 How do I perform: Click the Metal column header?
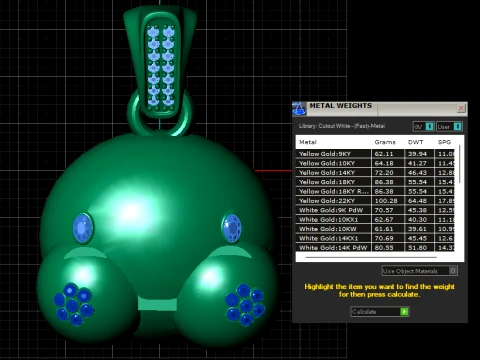click(308, 142)
